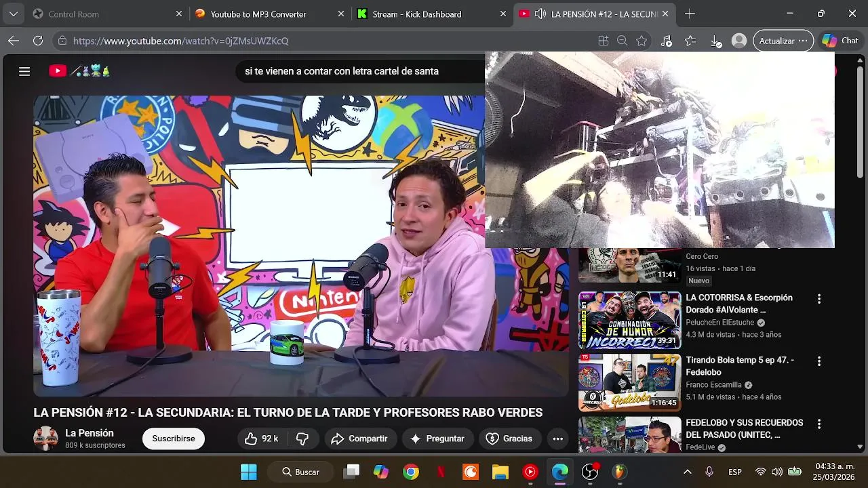Open options menu for Tirando Bola video
Image resolution: width=868 pixels, height=488 pixels.
(x=819, y=361)
